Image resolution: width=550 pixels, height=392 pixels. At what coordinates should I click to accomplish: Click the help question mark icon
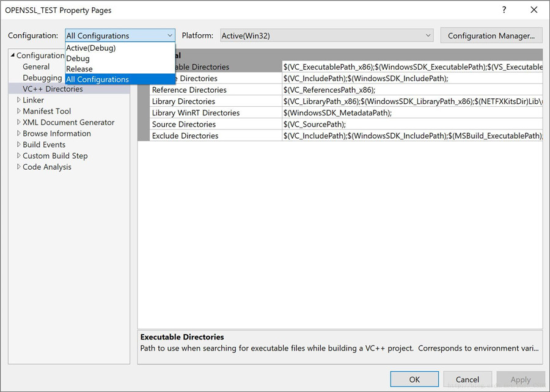(504, 10)
